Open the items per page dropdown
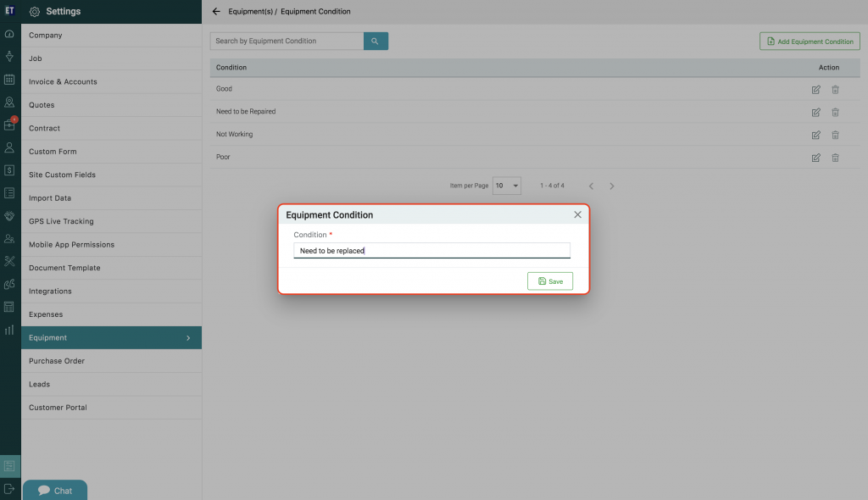 pos(507,186)
